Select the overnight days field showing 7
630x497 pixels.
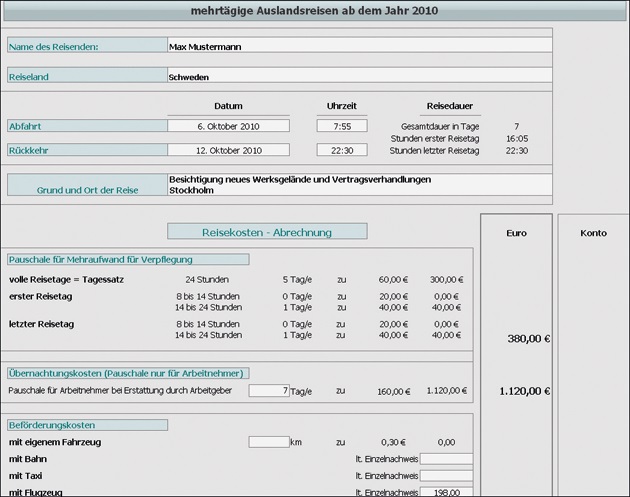[269, 391]
